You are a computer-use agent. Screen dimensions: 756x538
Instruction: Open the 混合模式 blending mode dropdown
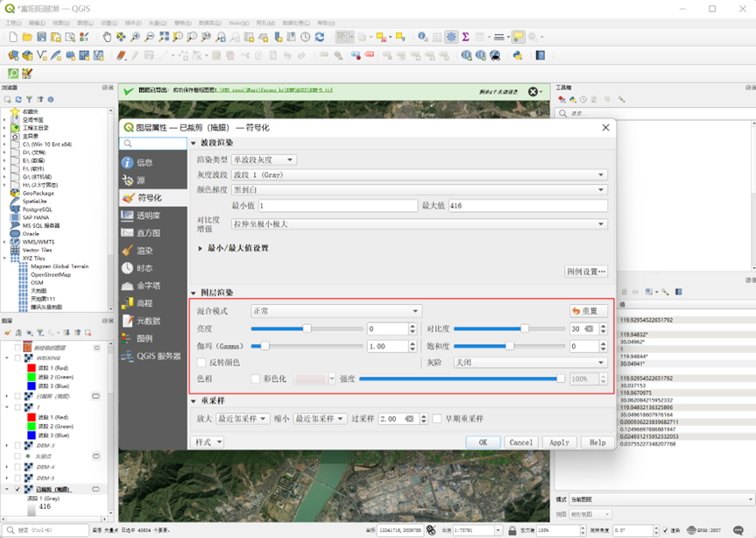pyautogui.click(x=336, y=311)
